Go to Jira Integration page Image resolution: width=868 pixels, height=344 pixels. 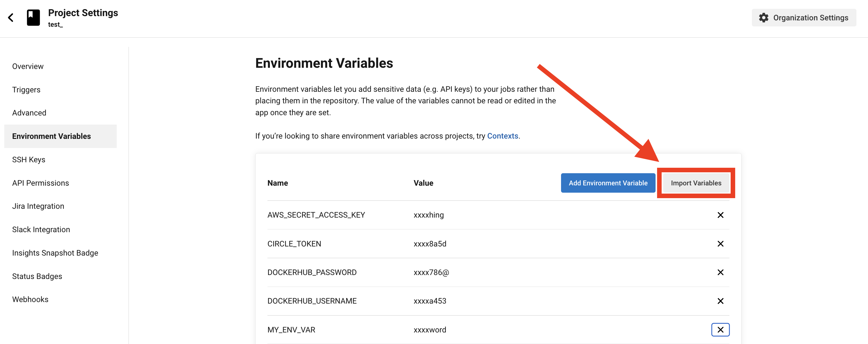(x=38, y=206)
